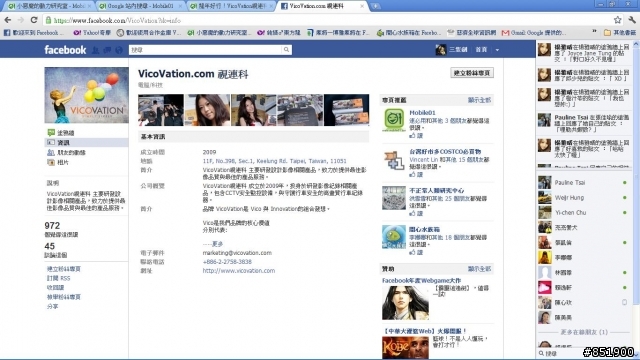Image resolution: width=640 pixels, height=360 pixels.
Task: Expand the bookmarks bar overflow chevron
Action: pos(594,32)
